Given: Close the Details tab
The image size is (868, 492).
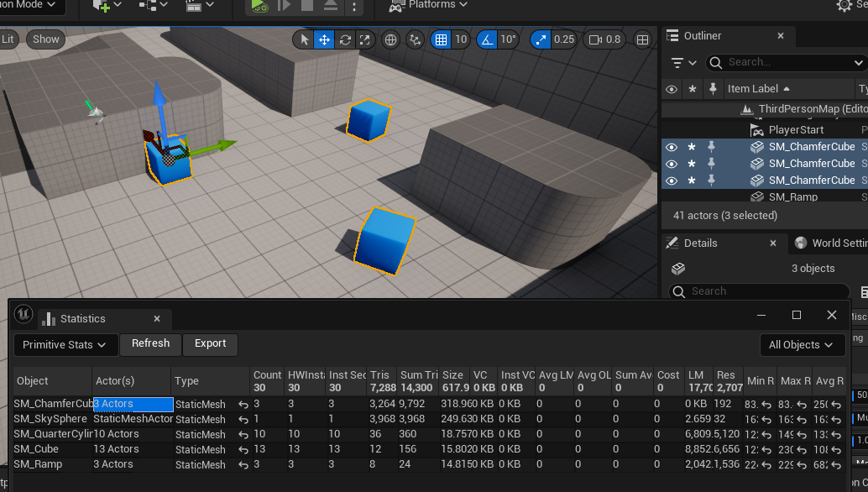Looking at the screenshot, I should tap(773, 243).
